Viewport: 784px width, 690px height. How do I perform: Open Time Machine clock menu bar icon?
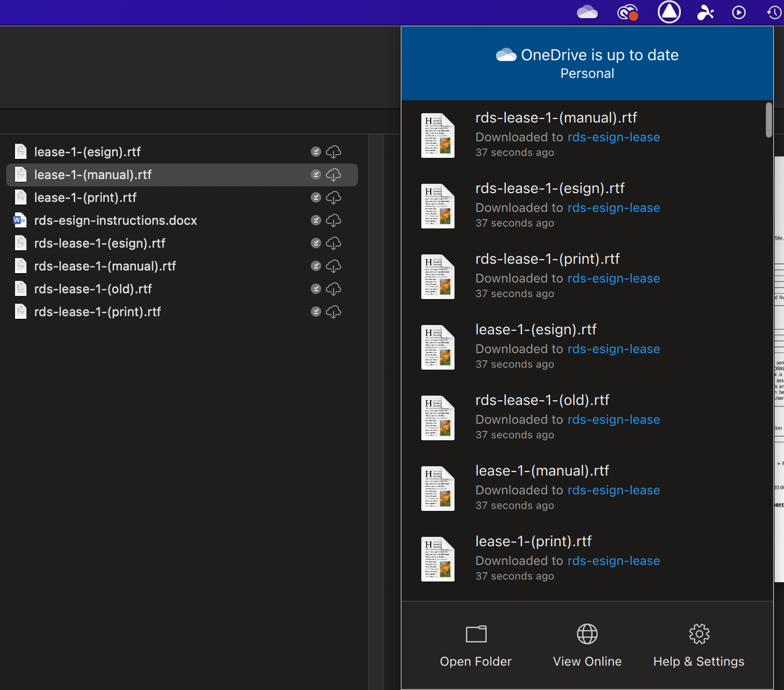(774, 12)
